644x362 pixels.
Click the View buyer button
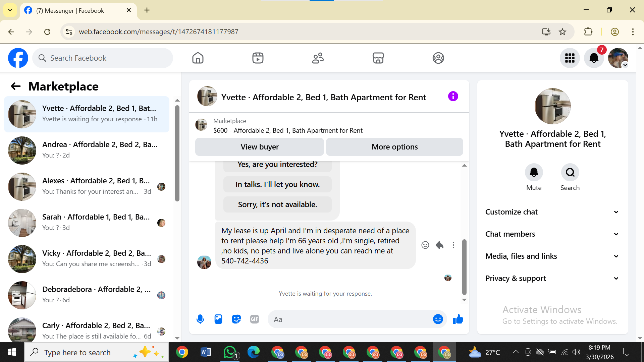(x=259, y=147)
